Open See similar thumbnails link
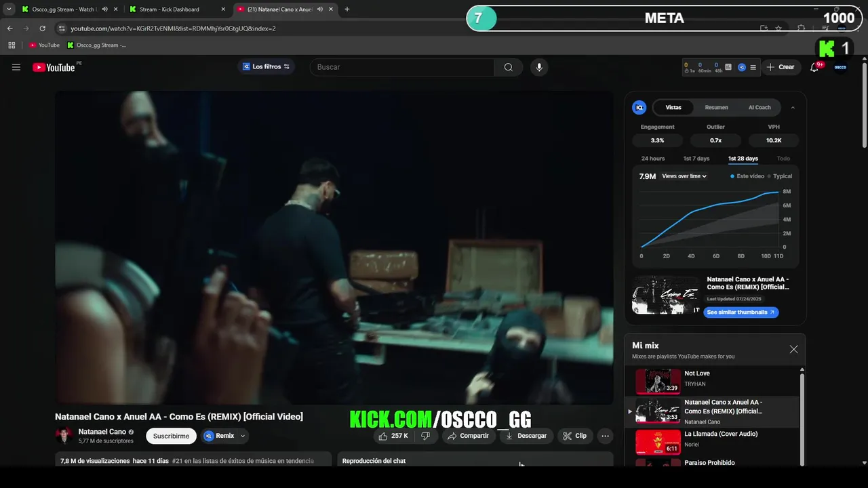 tap(741, 312)
